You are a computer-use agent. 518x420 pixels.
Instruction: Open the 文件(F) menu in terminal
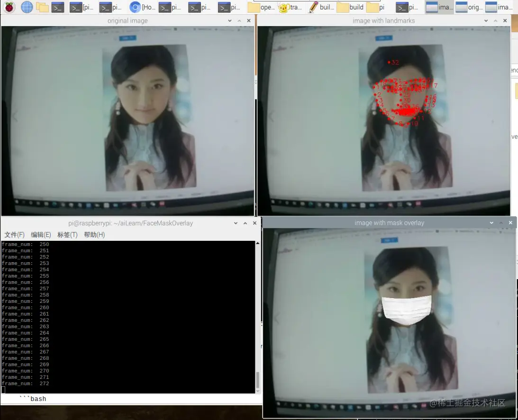click(14, 235)
